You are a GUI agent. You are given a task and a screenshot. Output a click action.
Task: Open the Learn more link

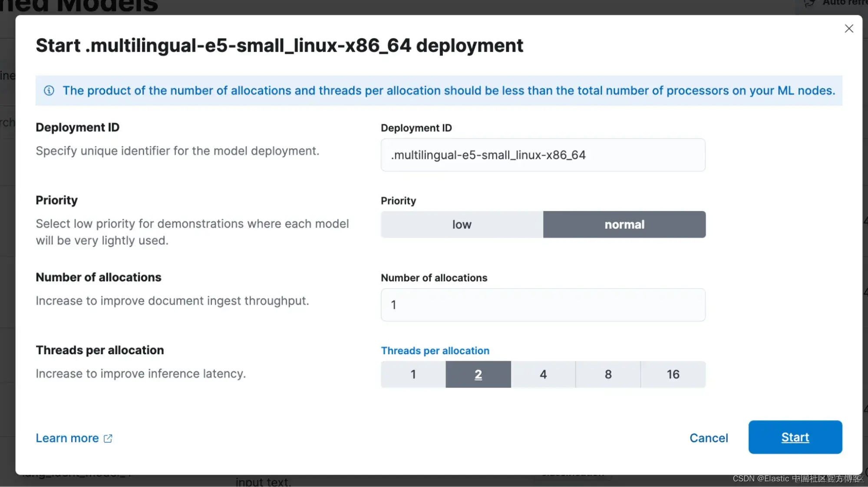tap(67, 438)
